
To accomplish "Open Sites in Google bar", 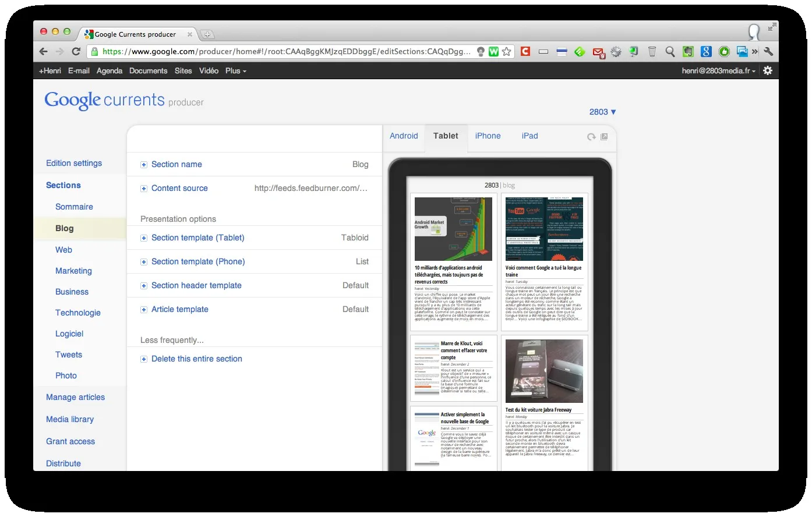I will pyautogui.click(x=183, y=70).
